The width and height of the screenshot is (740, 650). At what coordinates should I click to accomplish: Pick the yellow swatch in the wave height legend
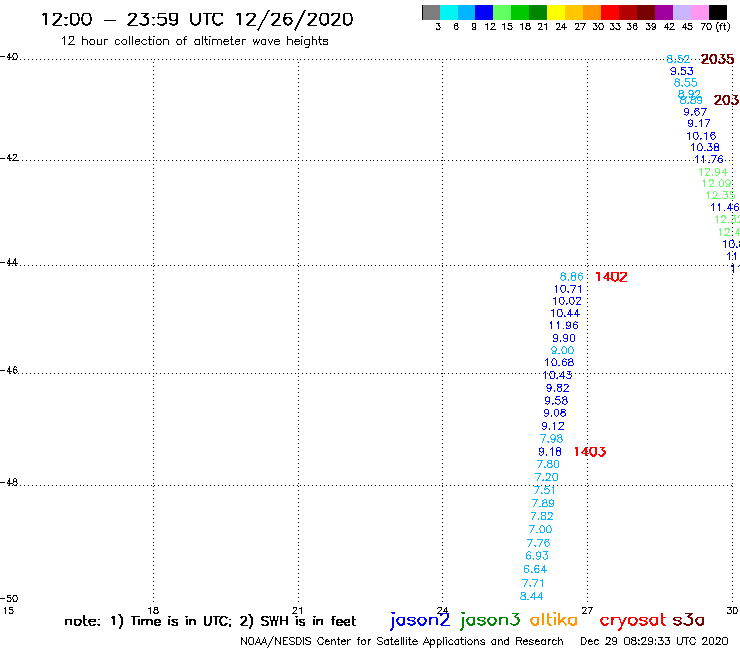[556, 12]
